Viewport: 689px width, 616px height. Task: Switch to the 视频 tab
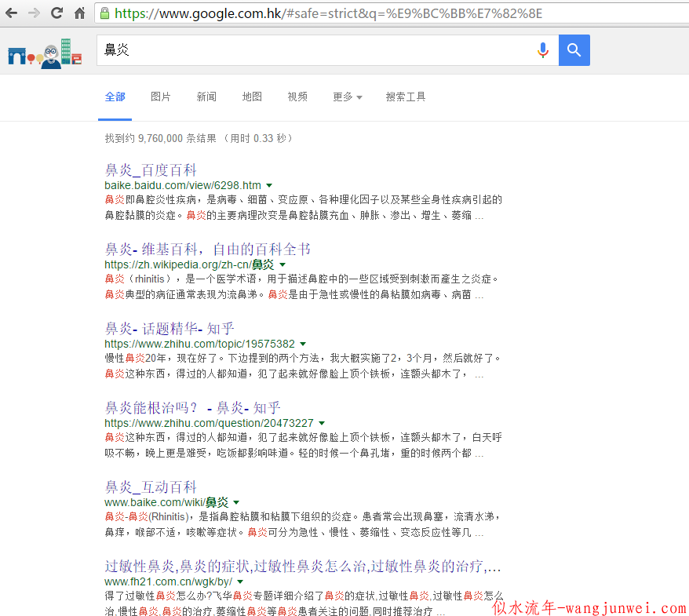297,97
